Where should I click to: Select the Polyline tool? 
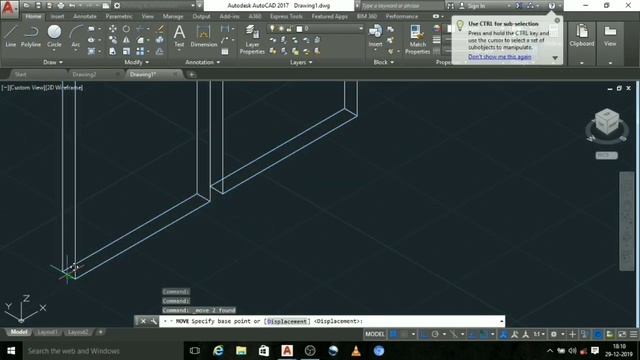pyautogui.click(x=31, y=36)
